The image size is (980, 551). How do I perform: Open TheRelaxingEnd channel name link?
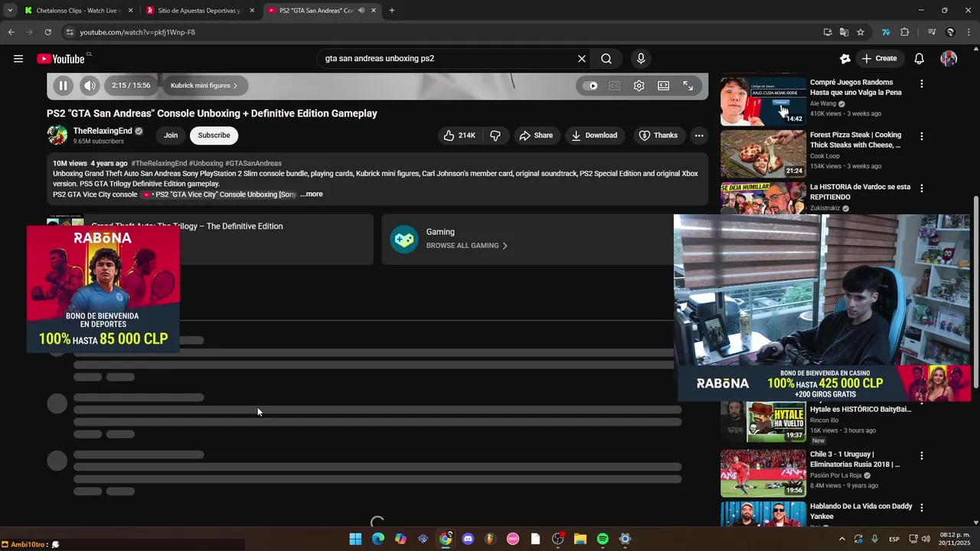tap(103, 131)
